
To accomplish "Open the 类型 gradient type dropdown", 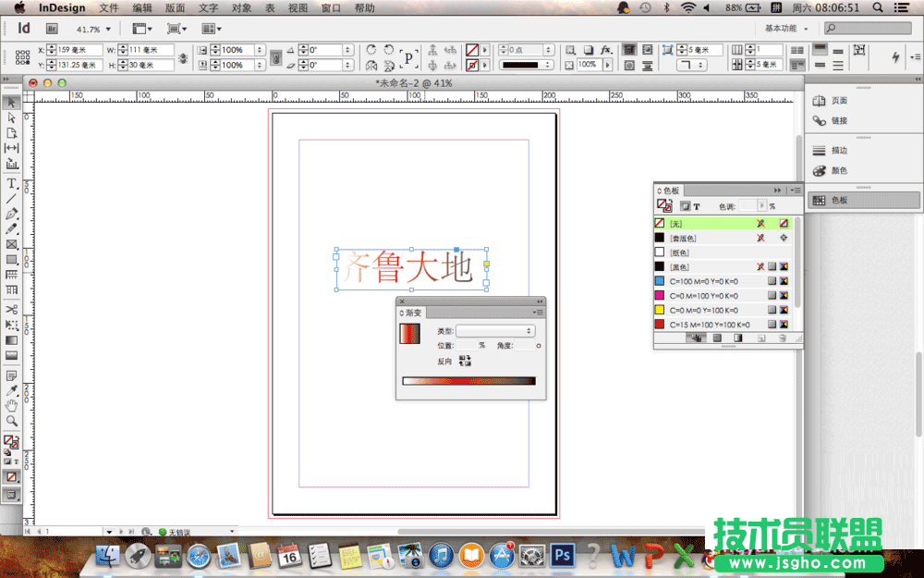I will (495, 331).
